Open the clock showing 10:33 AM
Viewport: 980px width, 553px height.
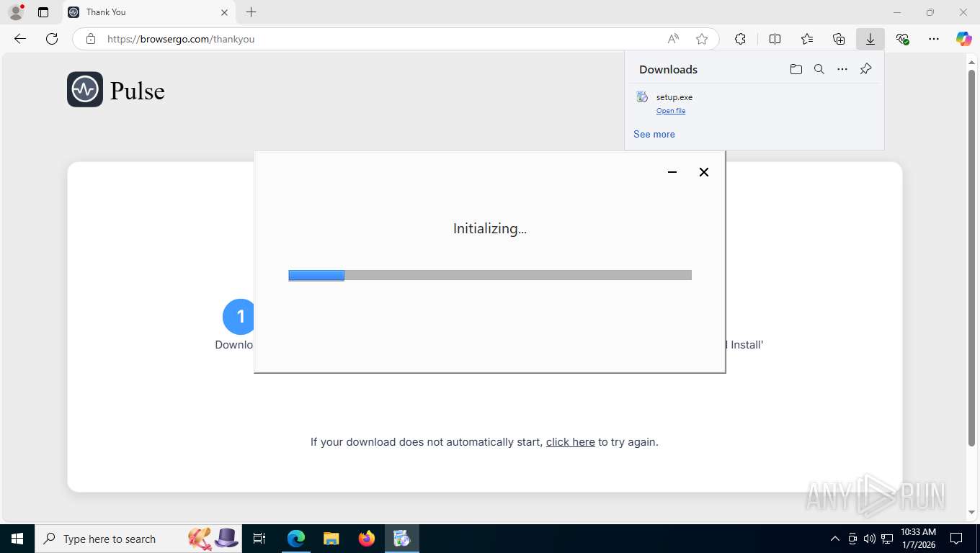tap(918, 539)
